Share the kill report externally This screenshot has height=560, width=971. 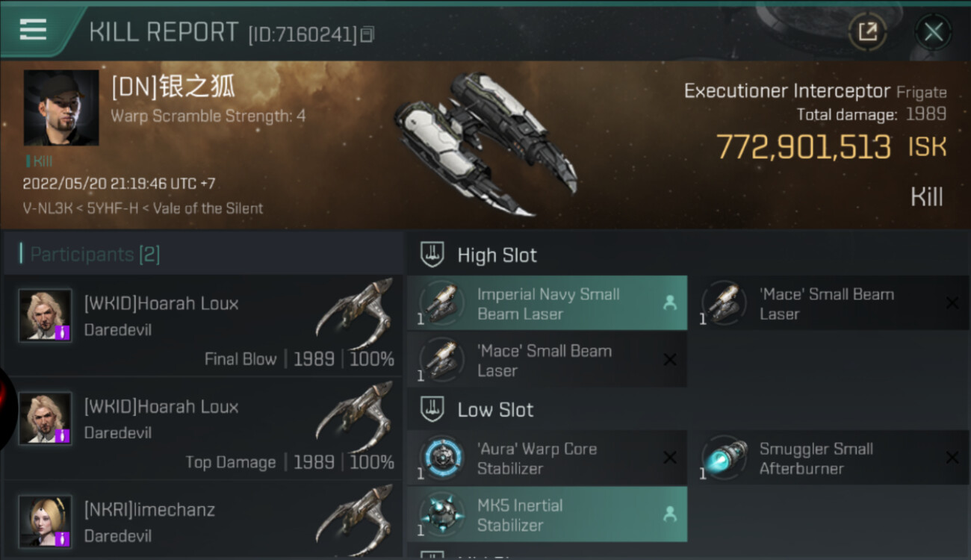[x=867, y=32]
